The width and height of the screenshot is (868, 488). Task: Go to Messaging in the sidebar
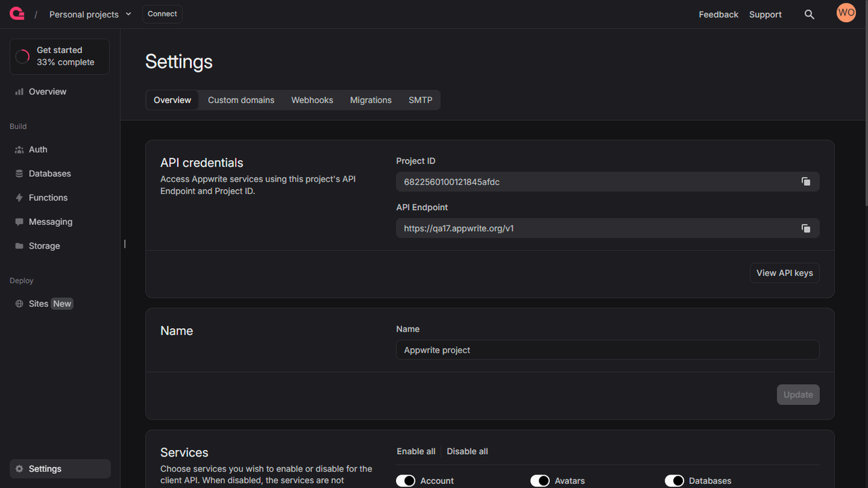point(50,222)
